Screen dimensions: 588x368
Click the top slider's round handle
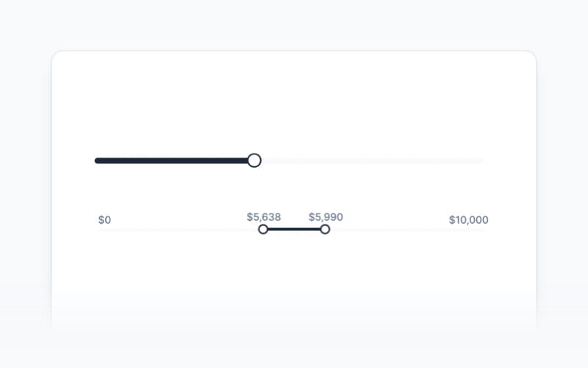(254, 160)
